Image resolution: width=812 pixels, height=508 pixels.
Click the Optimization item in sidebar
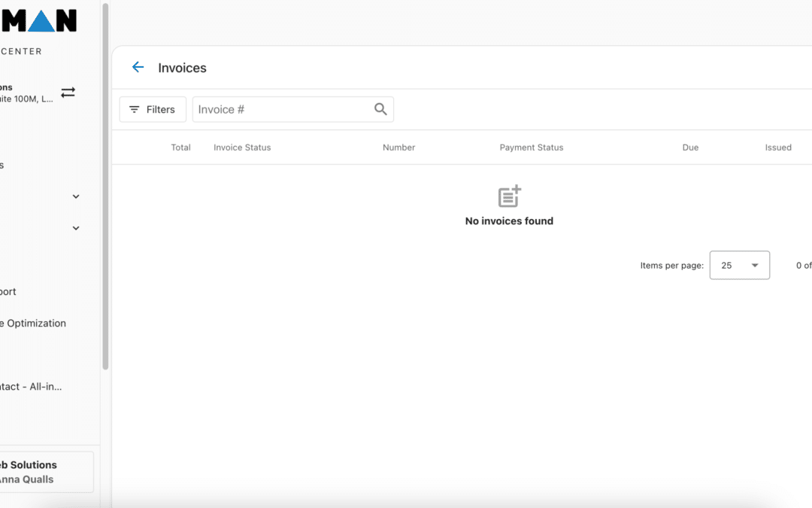click(x=34, y=323)
